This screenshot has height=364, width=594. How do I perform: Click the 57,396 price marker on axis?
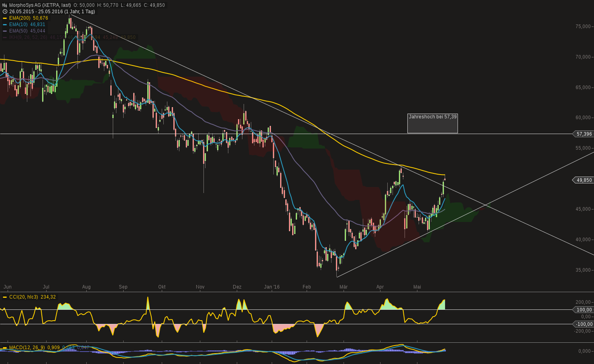tap(584, 134)
